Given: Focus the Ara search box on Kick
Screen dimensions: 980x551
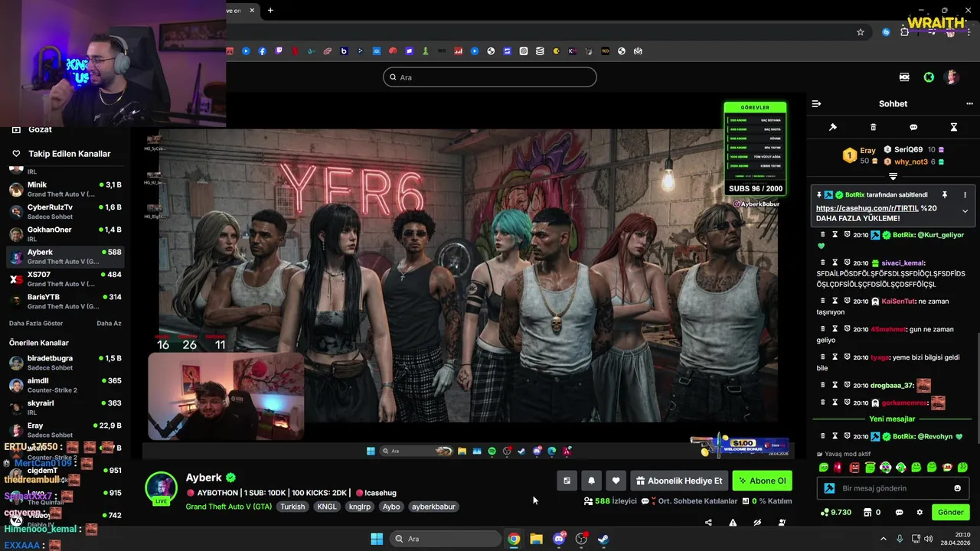Looking at the screenshot, I should pos(490,77).
